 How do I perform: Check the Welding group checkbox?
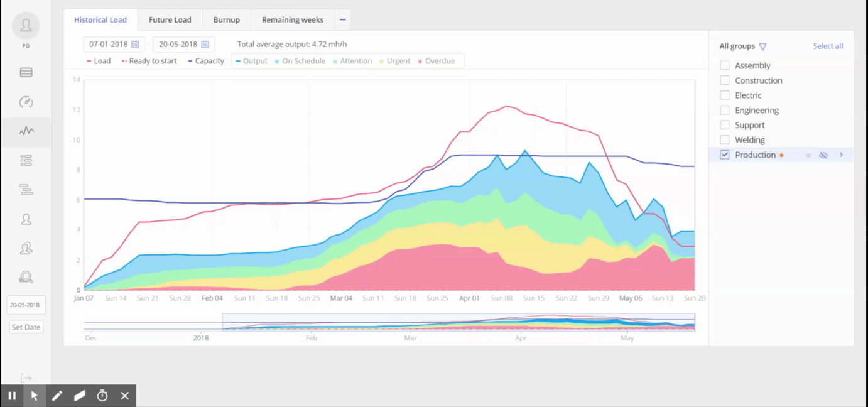(725, 140)
